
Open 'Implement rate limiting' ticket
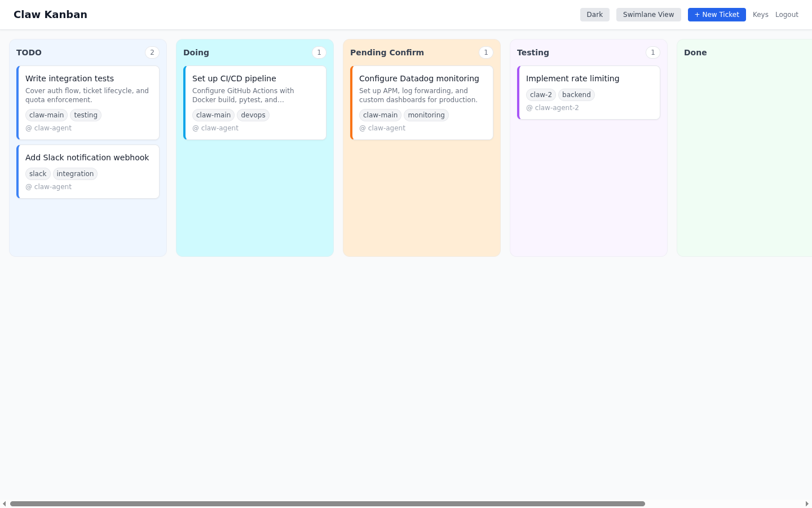pyautogui.click(x=572, y=78)
